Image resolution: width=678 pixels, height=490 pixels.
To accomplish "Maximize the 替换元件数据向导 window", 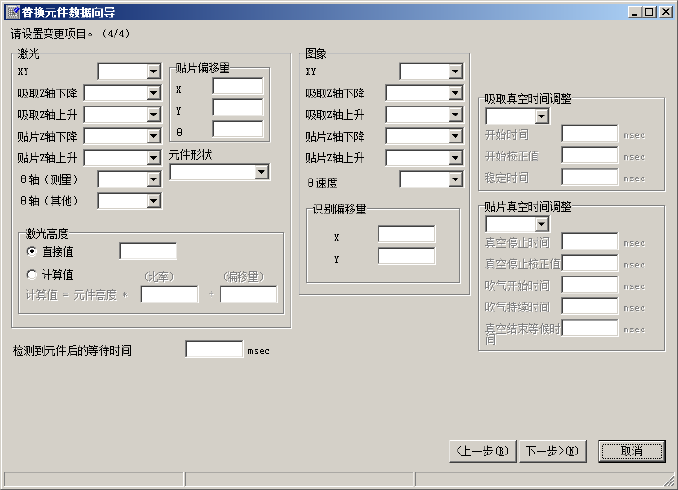I will (x=649, y=12).
